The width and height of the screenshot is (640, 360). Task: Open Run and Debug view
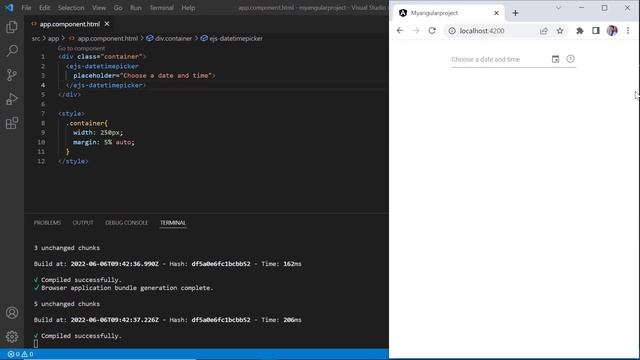[x=12, y=99]
